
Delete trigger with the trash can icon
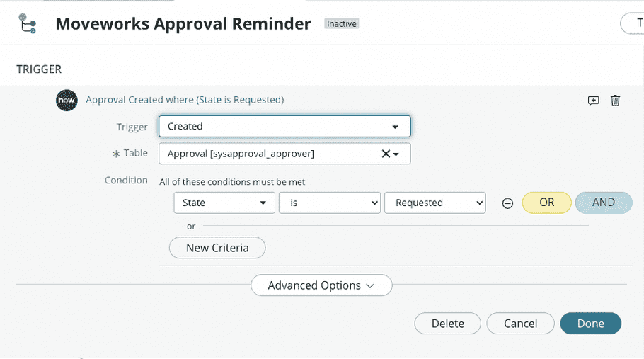[x=615, y=101]
